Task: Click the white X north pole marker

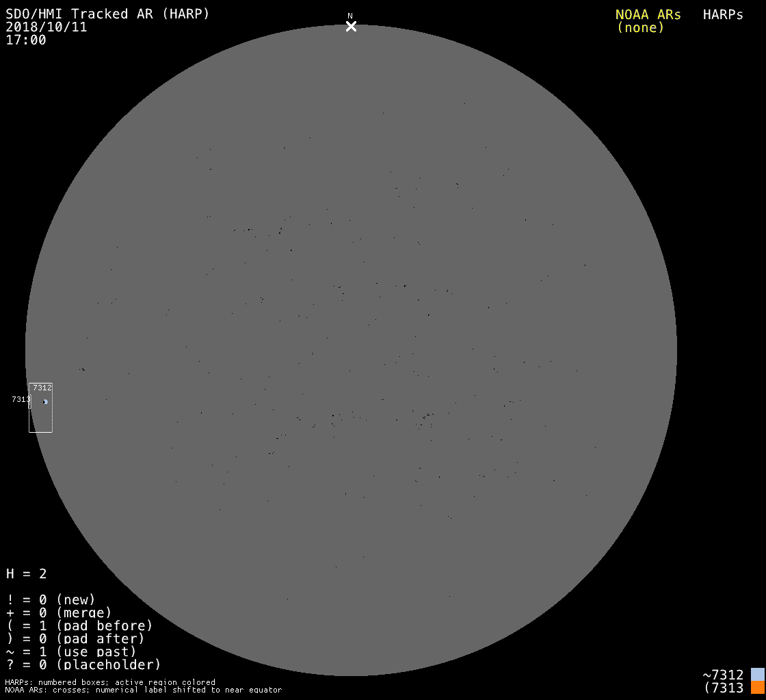Action: click(x=351, y=27)
